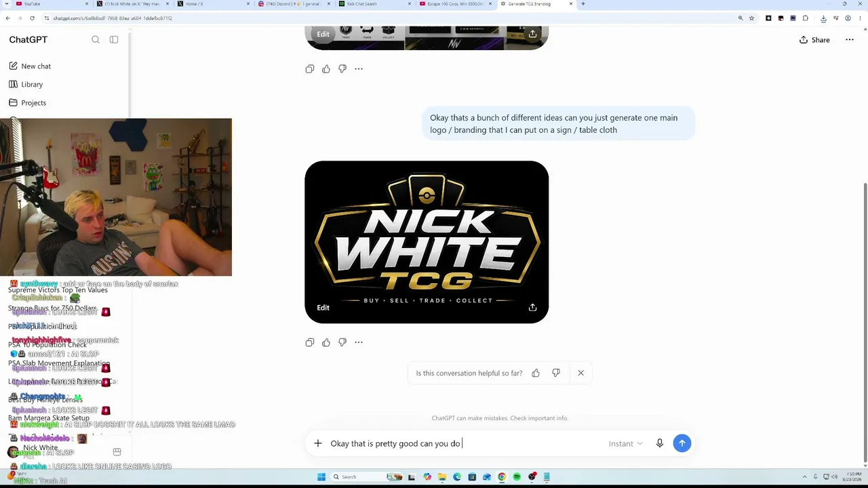Send the message with the blue arrow button
This screenshot has width=868, height=488.
pyautogui.click(x=682, y=443)
